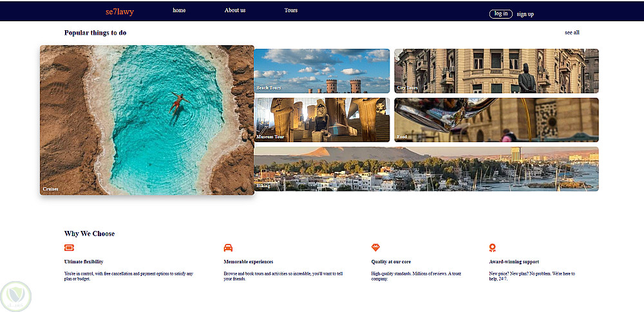Open the City Tours card
644x312 pixels.
pos(497,71)
